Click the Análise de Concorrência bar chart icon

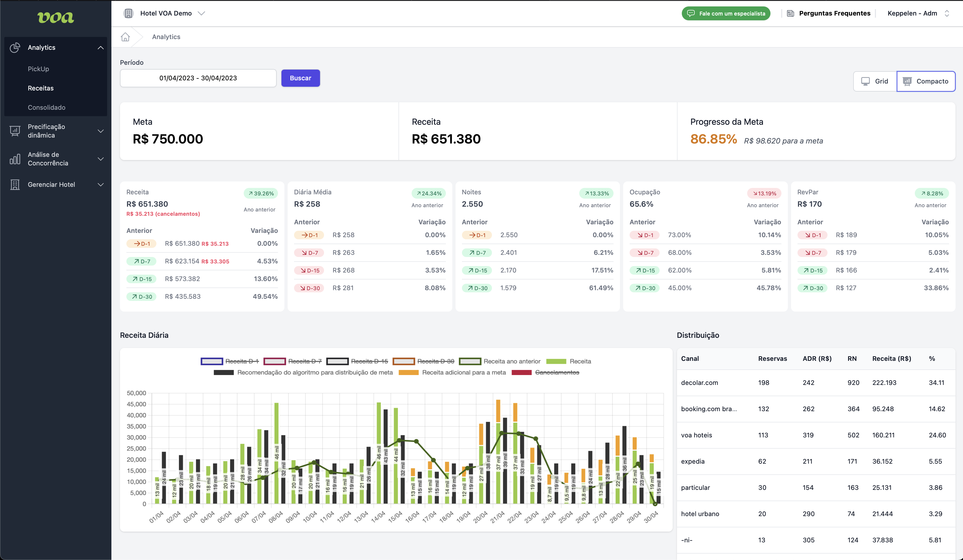pyautogui.click(x=15, y=159)
